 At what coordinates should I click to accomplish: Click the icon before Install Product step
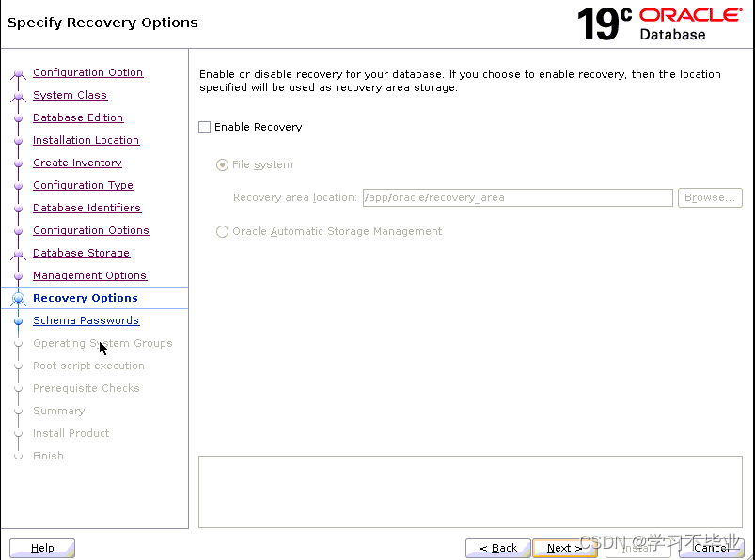(20, 433)
